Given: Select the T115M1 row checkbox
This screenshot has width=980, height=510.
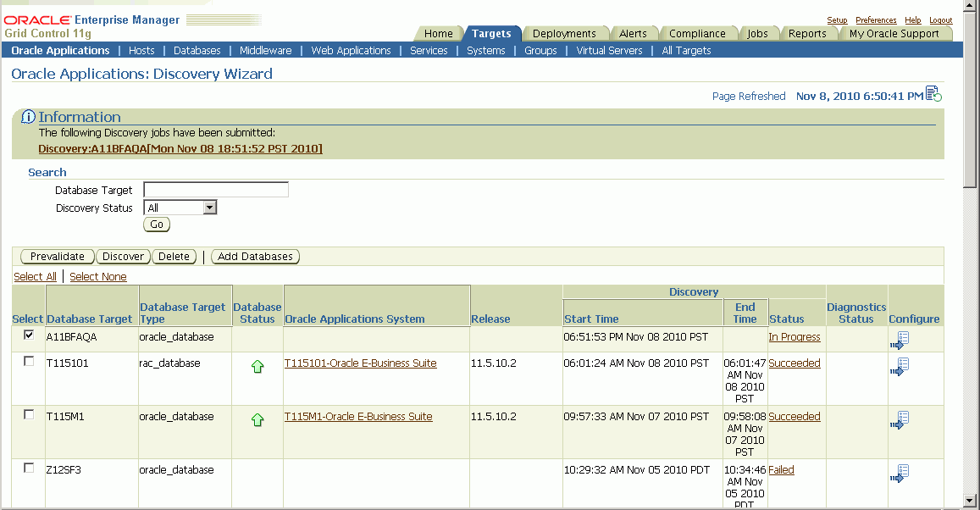Looking at the screenshot, I should click(29, 414).
